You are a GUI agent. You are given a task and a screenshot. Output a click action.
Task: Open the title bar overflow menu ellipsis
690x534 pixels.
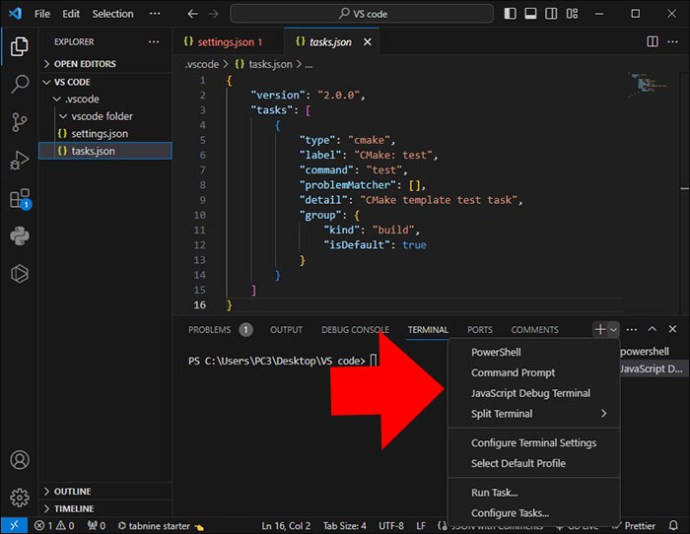[x=155, y=14]
